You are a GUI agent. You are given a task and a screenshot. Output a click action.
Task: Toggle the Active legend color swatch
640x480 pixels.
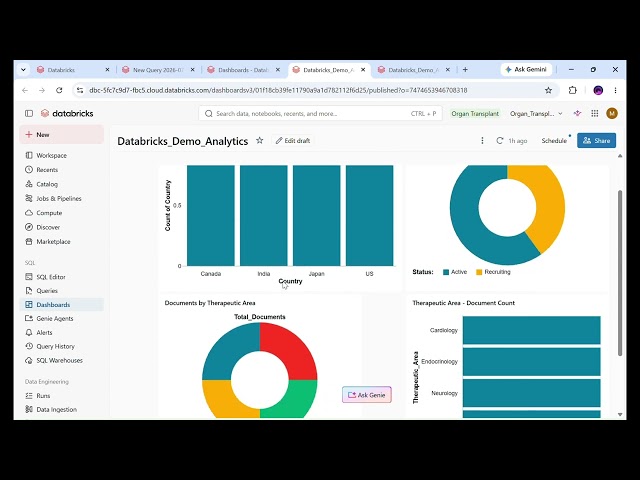446,272
